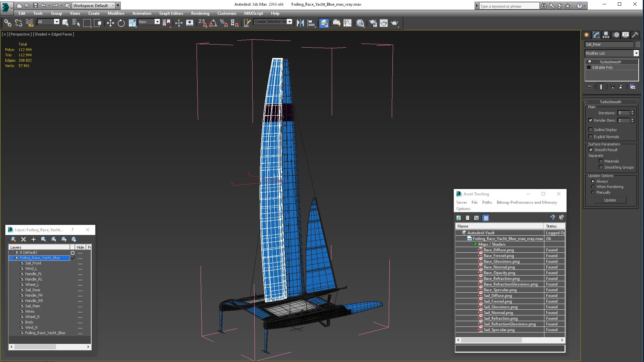Open the MAXScript menu

pyautogui.click(x=253, y=13)
